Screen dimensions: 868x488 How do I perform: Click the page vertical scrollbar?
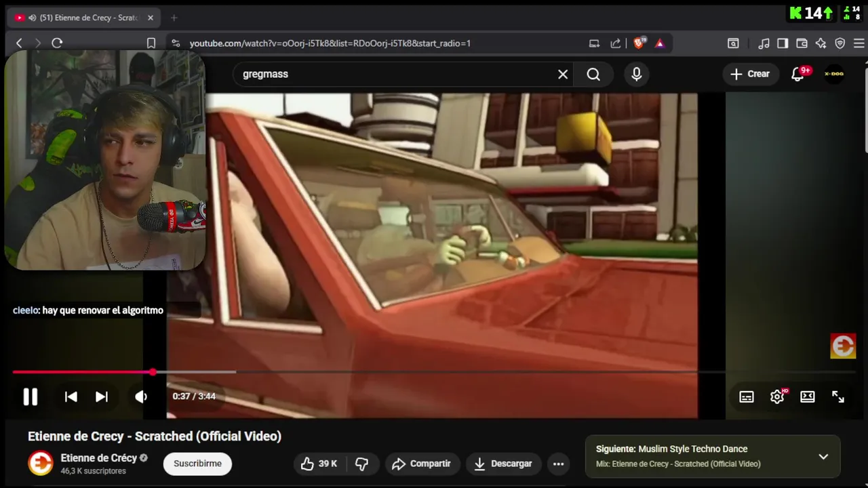click(x=865, y=108)
